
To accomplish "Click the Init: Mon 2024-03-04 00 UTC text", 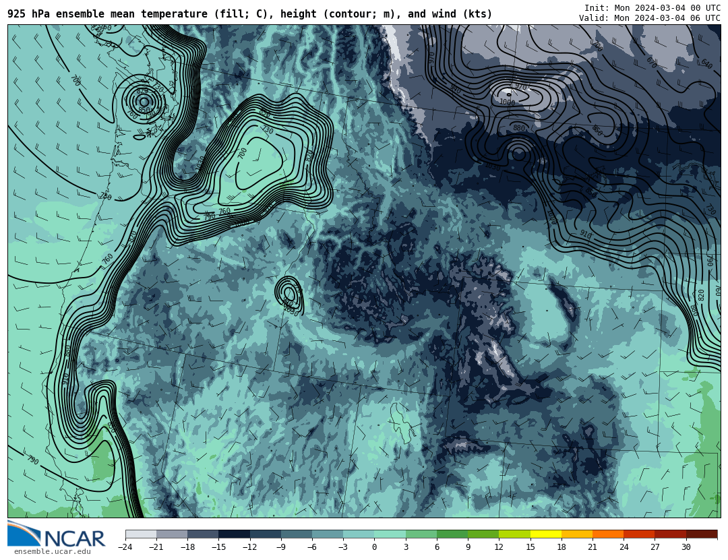I will click(653, 8).
